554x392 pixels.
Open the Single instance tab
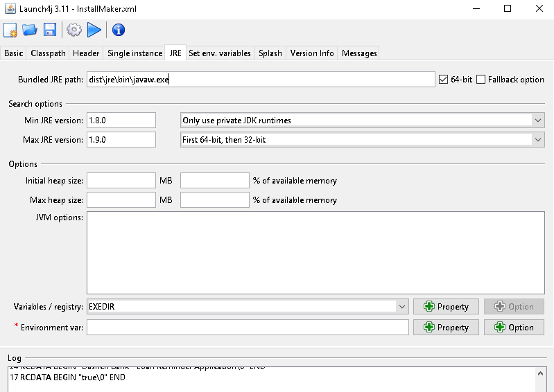click(x=135, y=53)
